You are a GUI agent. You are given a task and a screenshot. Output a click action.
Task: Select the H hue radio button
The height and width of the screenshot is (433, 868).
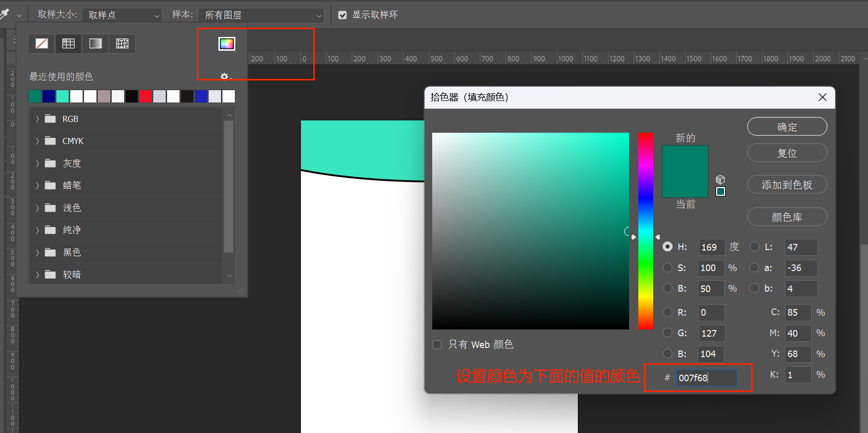pos(668,246)
